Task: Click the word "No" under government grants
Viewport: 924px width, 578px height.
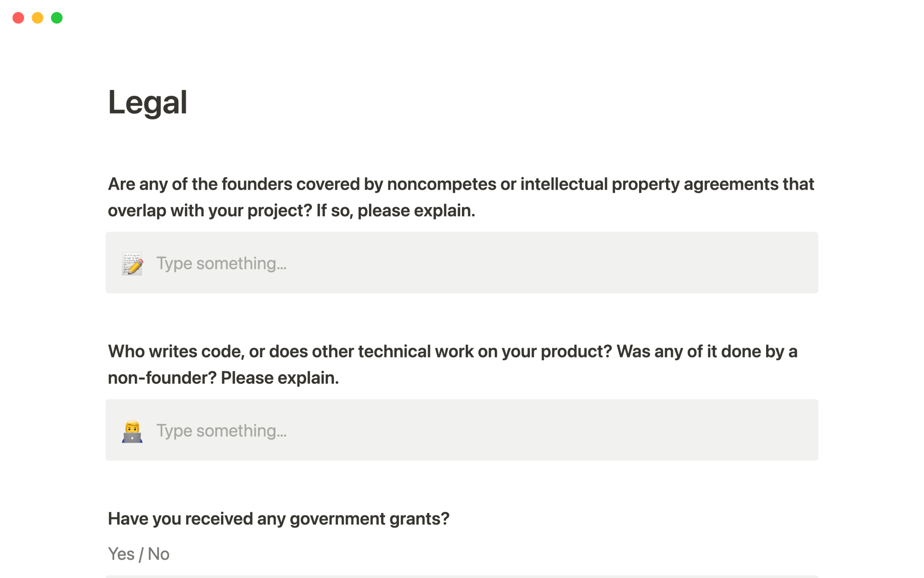Action: (159, 554)
